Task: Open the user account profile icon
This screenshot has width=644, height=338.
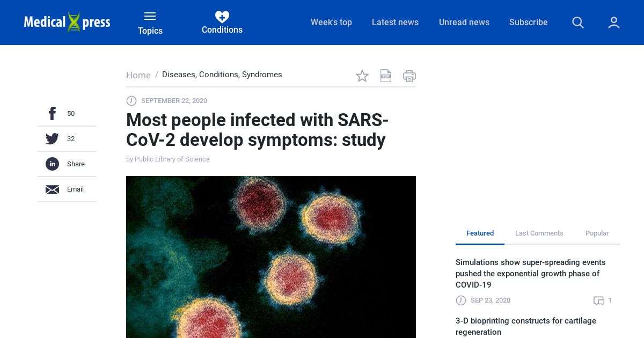Action: (614, 23)
